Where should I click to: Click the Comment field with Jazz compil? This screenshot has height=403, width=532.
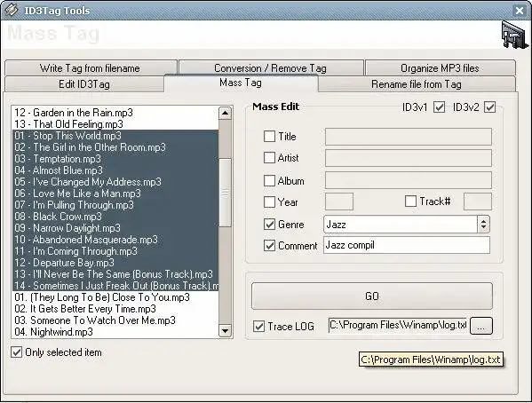point(407,245)
